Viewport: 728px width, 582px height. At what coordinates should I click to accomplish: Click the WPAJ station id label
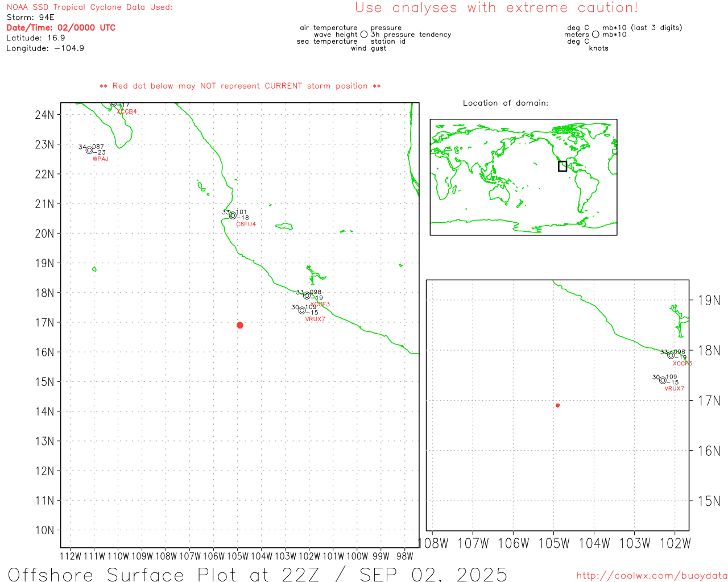100,159
